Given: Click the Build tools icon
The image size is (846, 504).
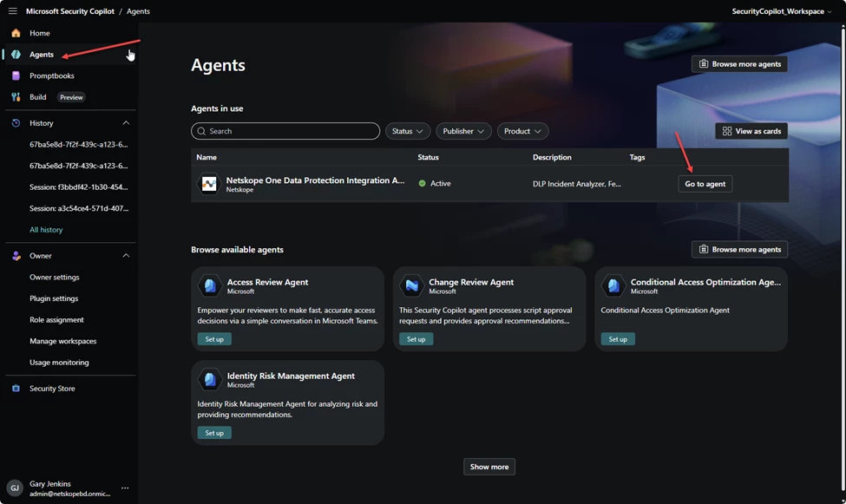Looking at the screenshot, I should 16,97.
